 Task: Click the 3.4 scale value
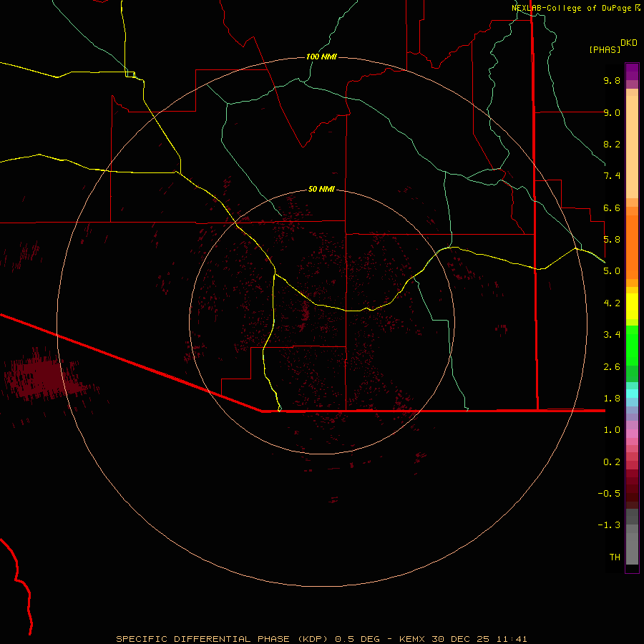click(612, 335)
